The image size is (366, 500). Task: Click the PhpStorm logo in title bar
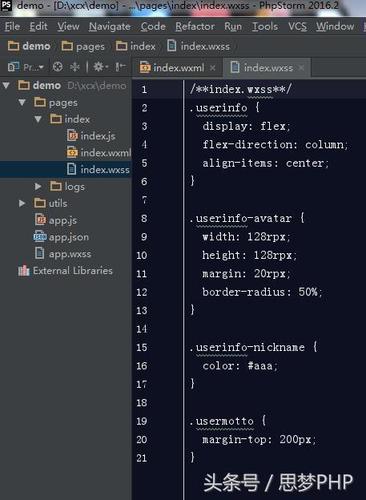(x=7, y=6)
